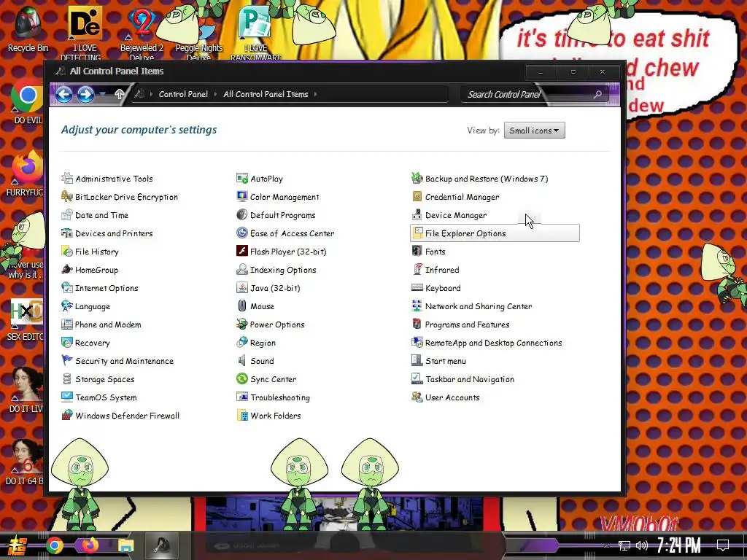Click the Language icon
This screenshot has width=747, height=560.
coord(67,306)
